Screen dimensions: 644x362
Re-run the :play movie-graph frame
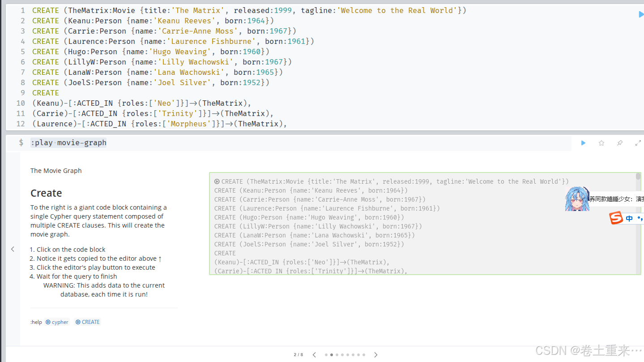pos(583,143)
